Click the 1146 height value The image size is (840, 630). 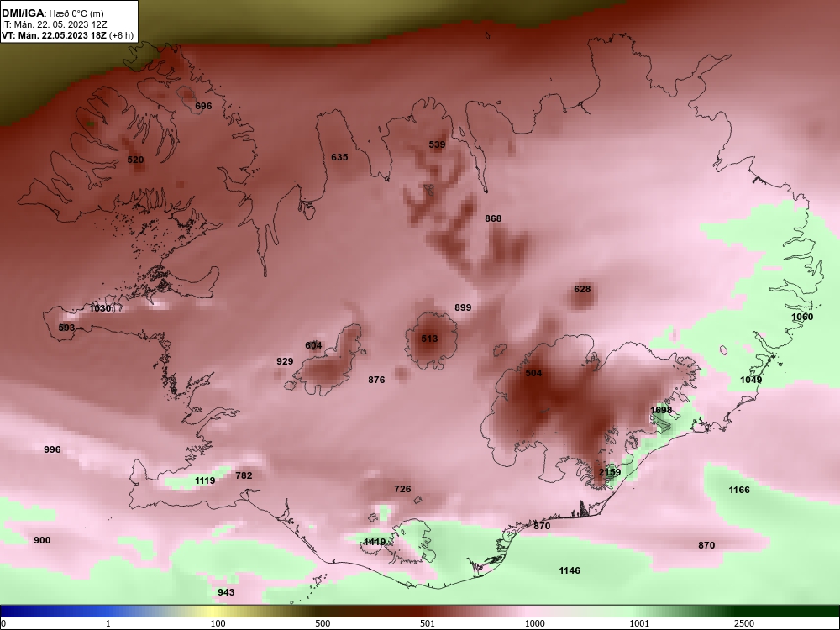(570, 570)
